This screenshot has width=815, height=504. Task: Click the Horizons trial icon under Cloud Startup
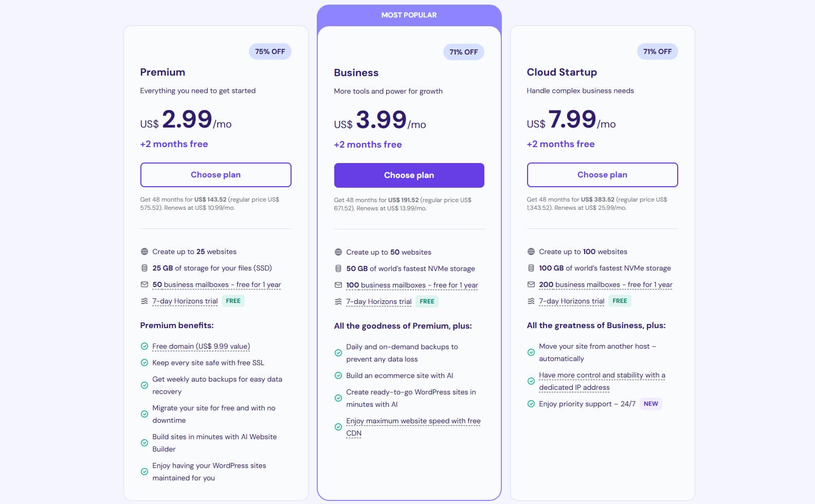[x=531, y=301]
